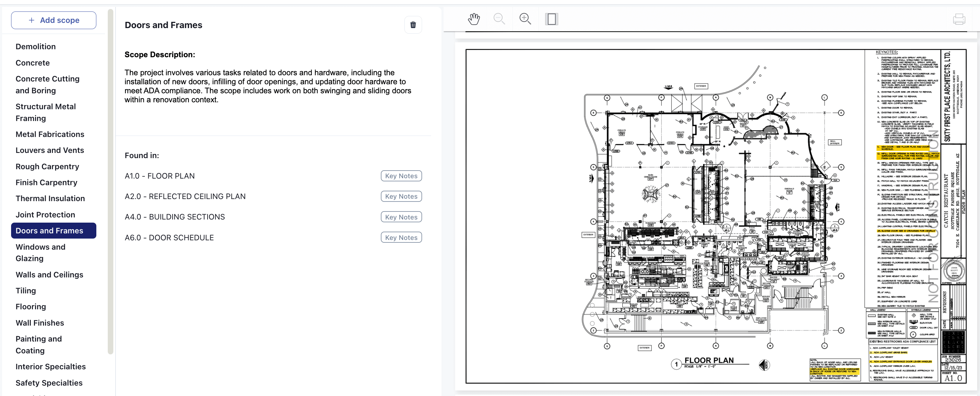This screenshot has width=980, height=396.
Task: Select the zoom in tool
Action: point(525,18)
